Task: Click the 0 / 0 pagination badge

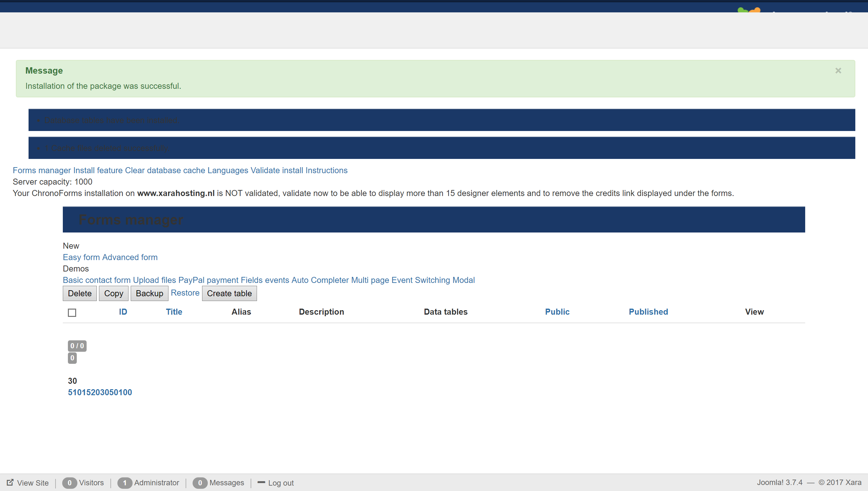Action: pos(77,346)
